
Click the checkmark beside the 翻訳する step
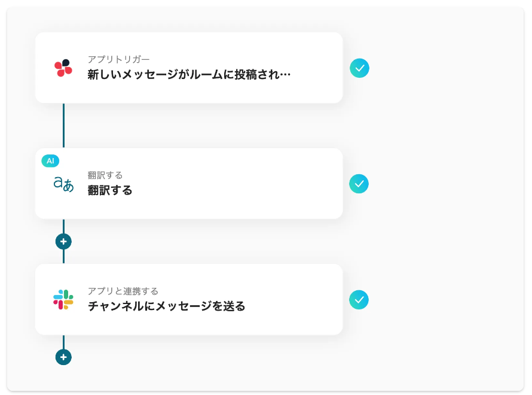pos(359,184)
